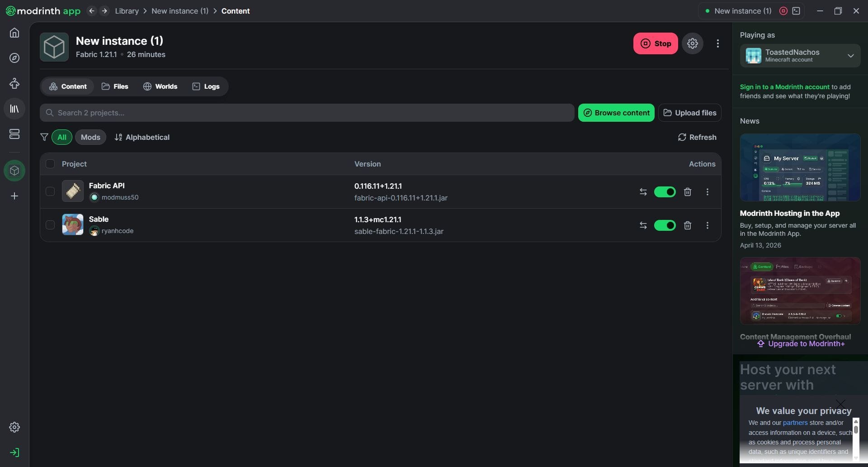
Task: Open Modrinth Hosting in the App headline
Action: coord(790,213)
